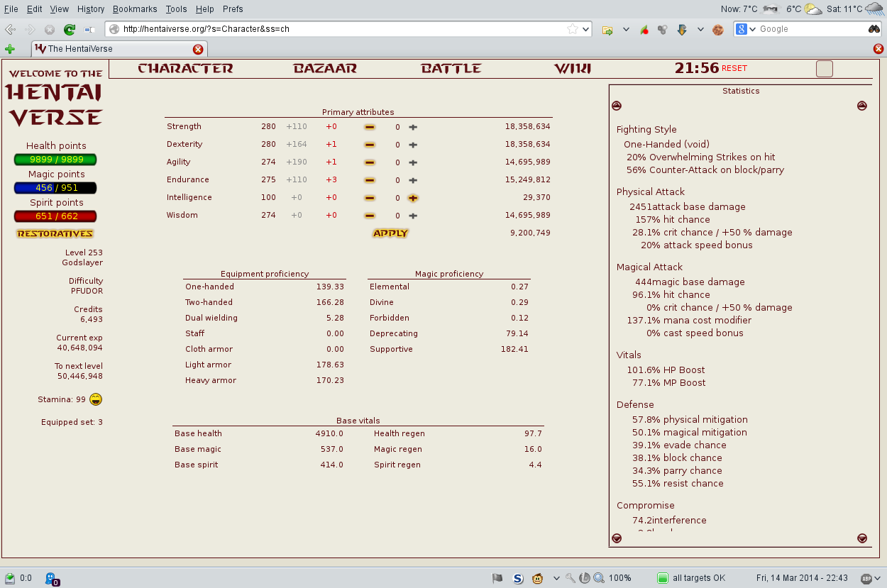
Task: Open the CHARACTER section
Action: click(185, 69)
